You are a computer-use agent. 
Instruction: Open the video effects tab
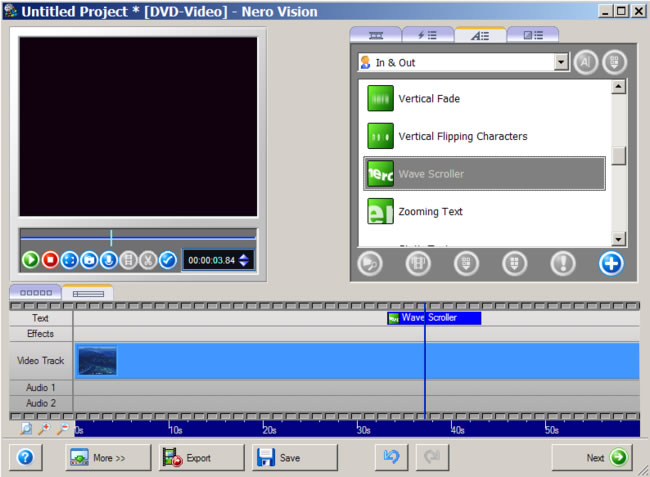click(427, 35)
